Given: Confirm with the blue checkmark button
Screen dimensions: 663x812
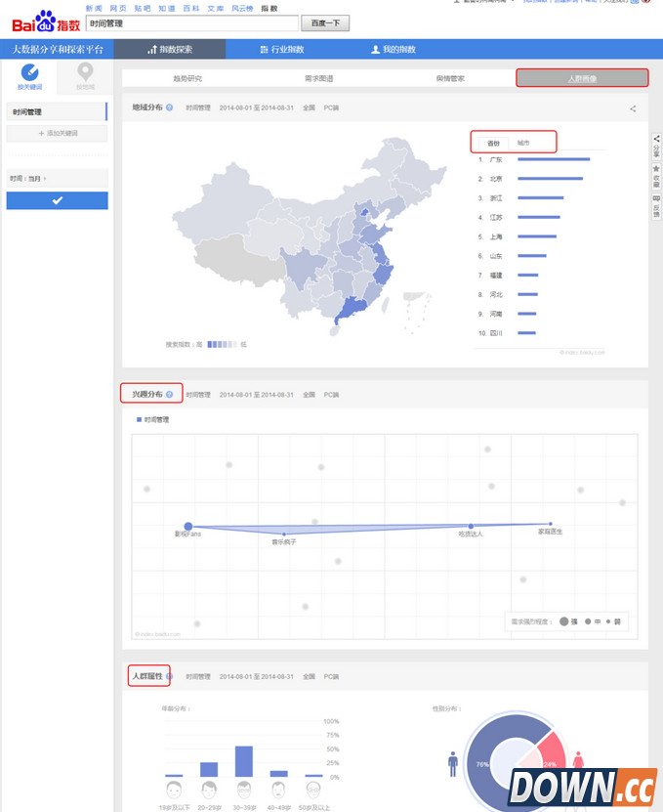Looking at the screenshot, I should click(57, 200).
